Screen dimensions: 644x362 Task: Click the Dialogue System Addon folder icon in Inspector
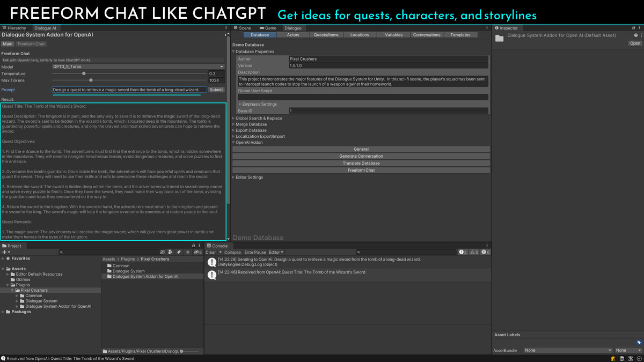coord(500,38)
